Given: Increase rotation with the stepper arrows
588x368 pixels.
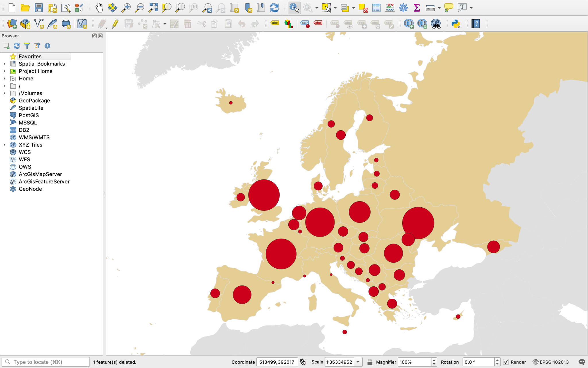Looking at the screenshot, I should click(497, 360).
